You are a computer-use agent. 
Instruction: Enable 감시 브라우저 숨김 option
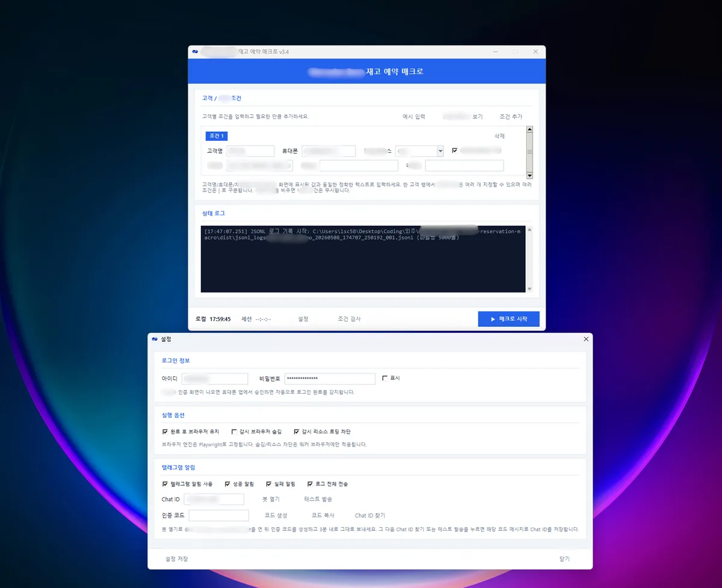pos(234,432)
